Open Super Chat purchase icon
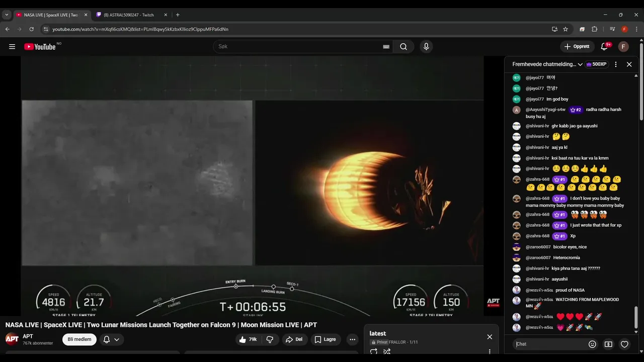This screenshot has width=644, height=362. click(608, 344)
